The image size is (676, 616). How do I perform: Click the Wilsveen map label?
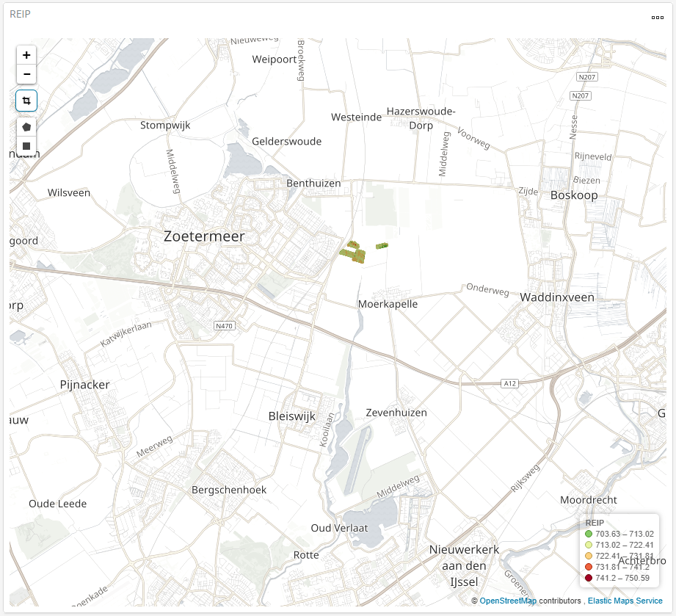coord(69,193)
